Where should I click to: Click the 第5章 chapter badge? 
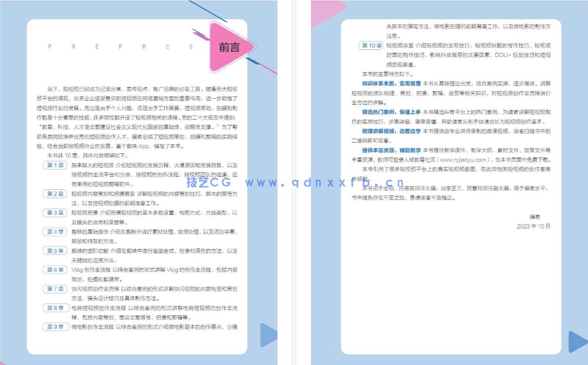[x=55, y=251]
